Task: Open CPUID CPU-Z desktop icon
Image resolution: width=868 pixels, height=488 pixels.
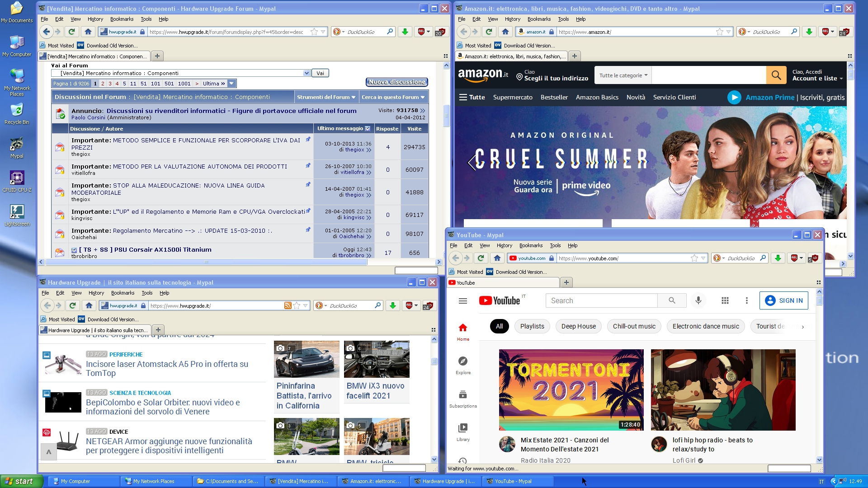Action: pyautogui.click(x=17, y=182)
